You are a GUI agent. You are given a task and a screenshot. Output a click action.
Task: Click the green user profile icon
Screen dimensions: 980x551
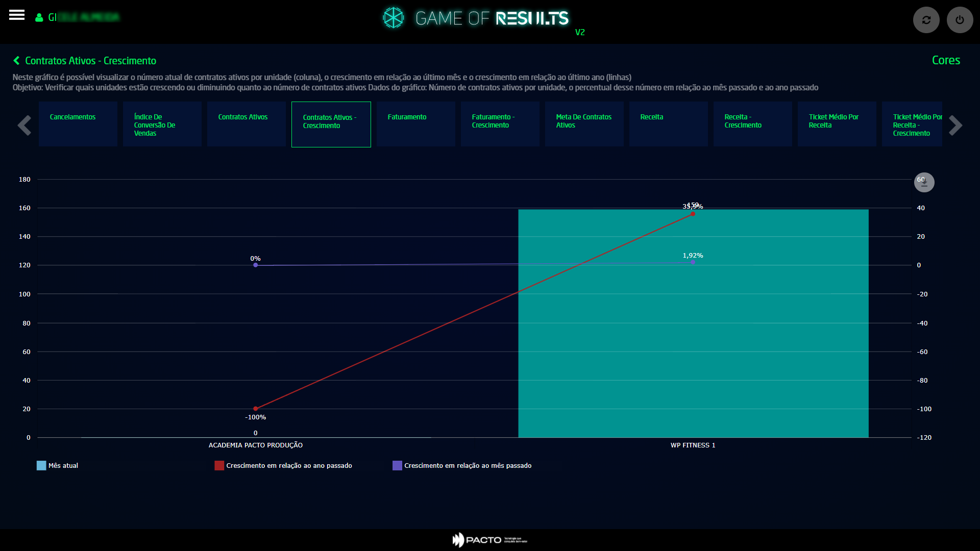point(39,18)
